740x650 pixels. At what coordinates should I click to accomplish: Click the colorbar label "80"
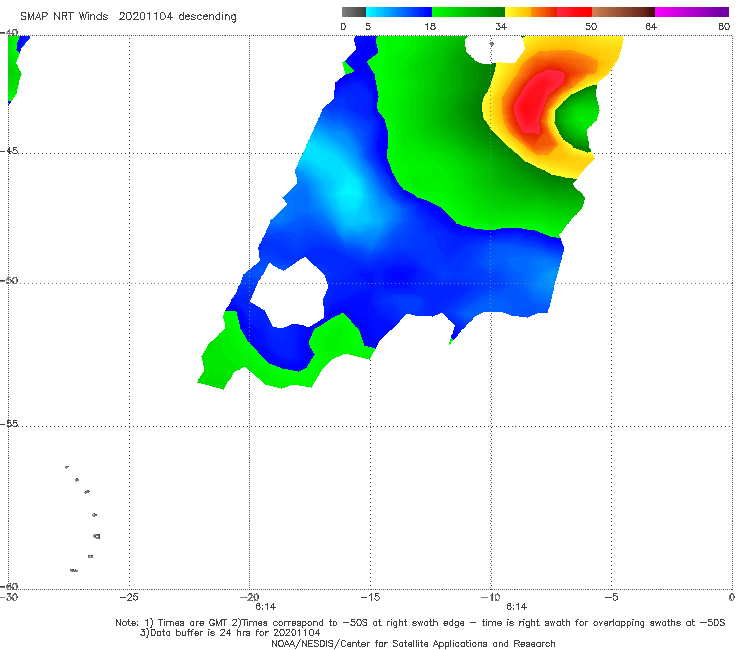pos(724,27)
